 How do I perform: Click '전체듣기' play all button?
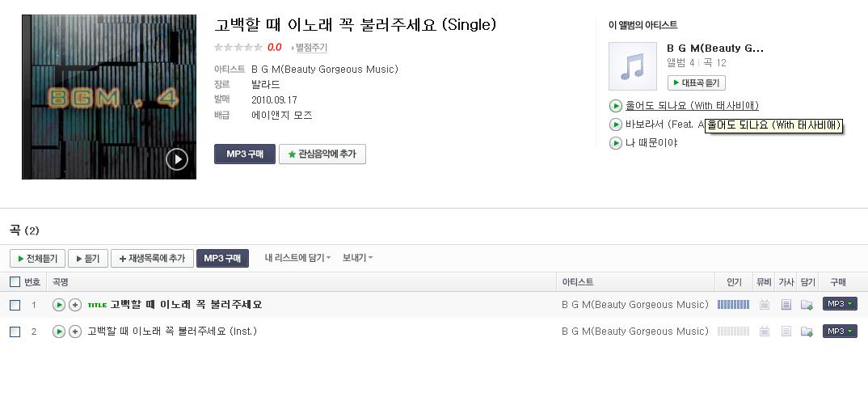[x=38, y=259]
